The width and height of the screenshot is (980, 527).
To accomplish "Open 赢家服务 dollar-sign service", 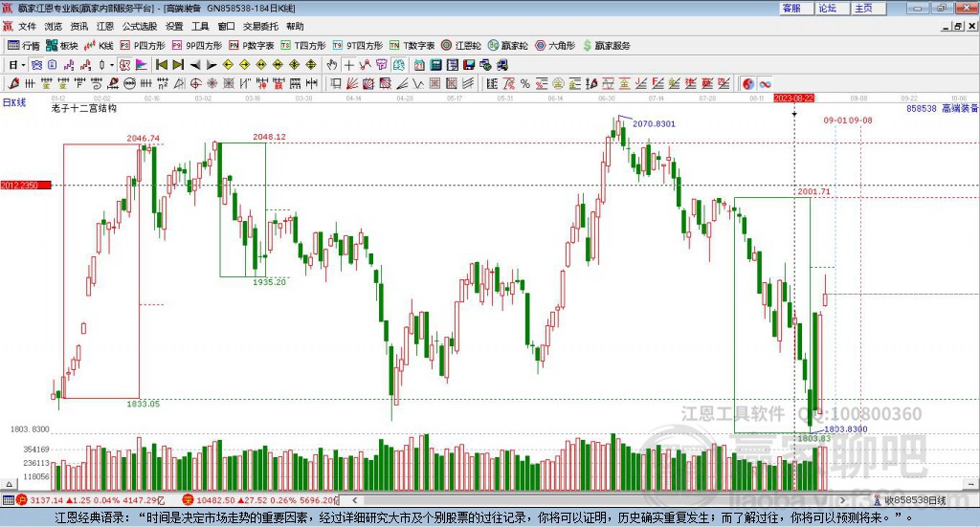I will [x=606, y=46].
